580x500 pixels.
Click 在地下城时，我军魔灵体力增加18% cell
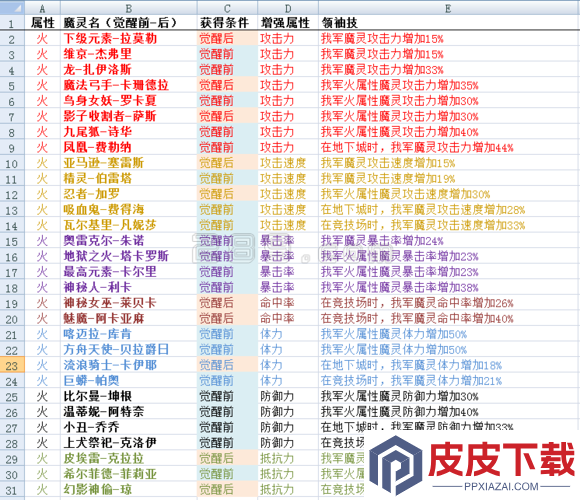point(449,365)
